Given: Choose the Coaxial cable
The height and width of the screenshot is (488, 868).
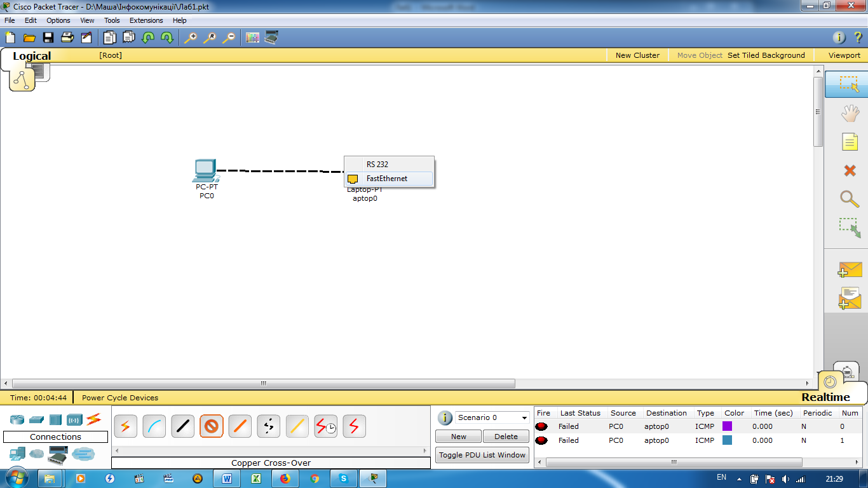Looking at the screenshot, I should [x=297, y=426].
